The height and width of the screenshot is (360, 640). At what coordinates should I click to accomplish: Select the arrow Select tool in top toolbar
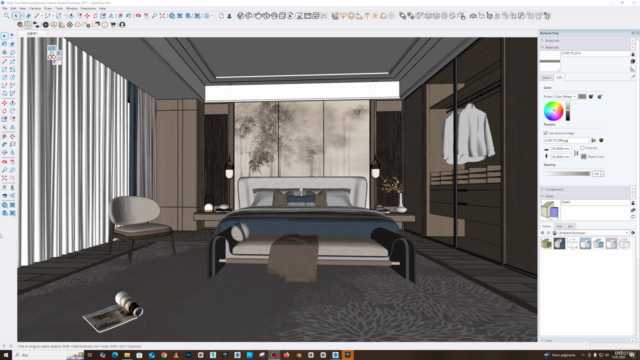16,16
